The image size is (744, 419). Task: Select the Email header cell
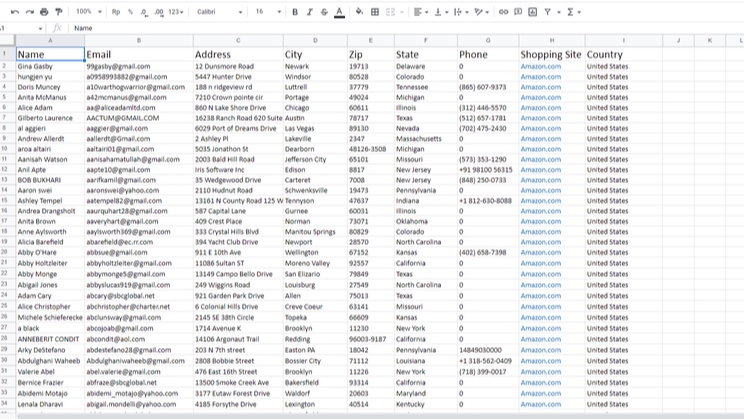(x=139, y=54)
